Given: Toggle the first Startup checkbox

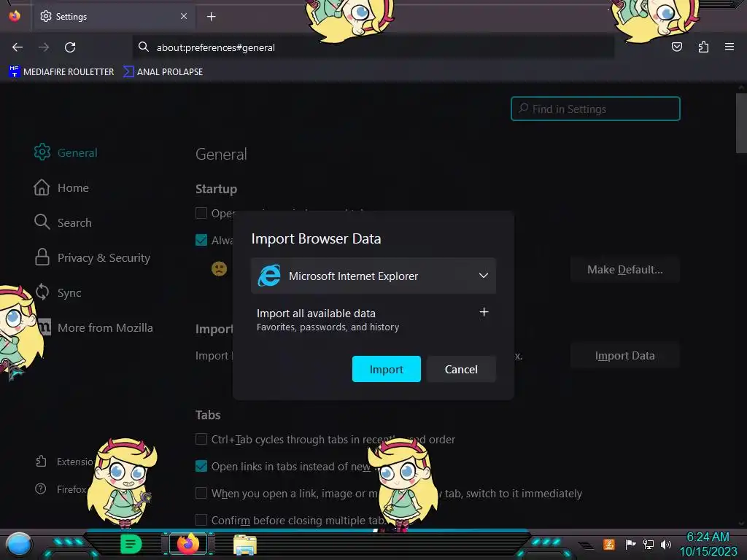Looking at the screenshot, I should pyautogui.click(x=201, y=213).
